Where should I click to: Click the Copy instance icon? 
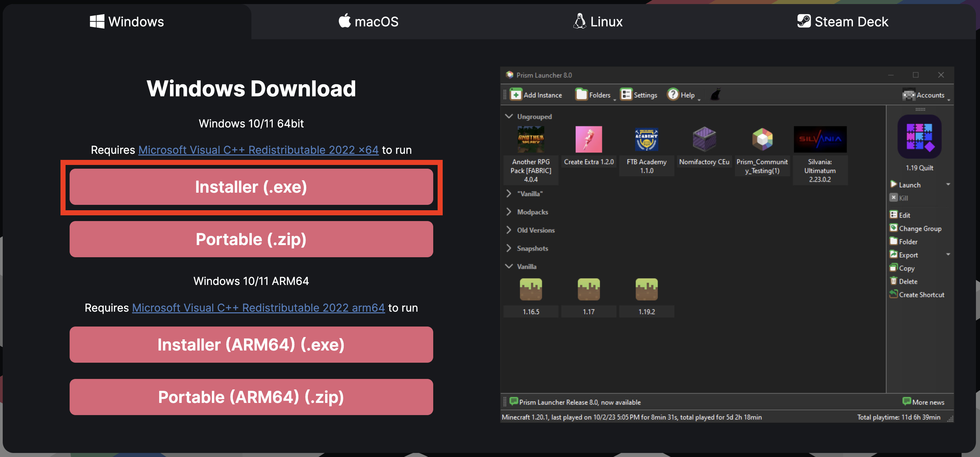tap(893, 267)
